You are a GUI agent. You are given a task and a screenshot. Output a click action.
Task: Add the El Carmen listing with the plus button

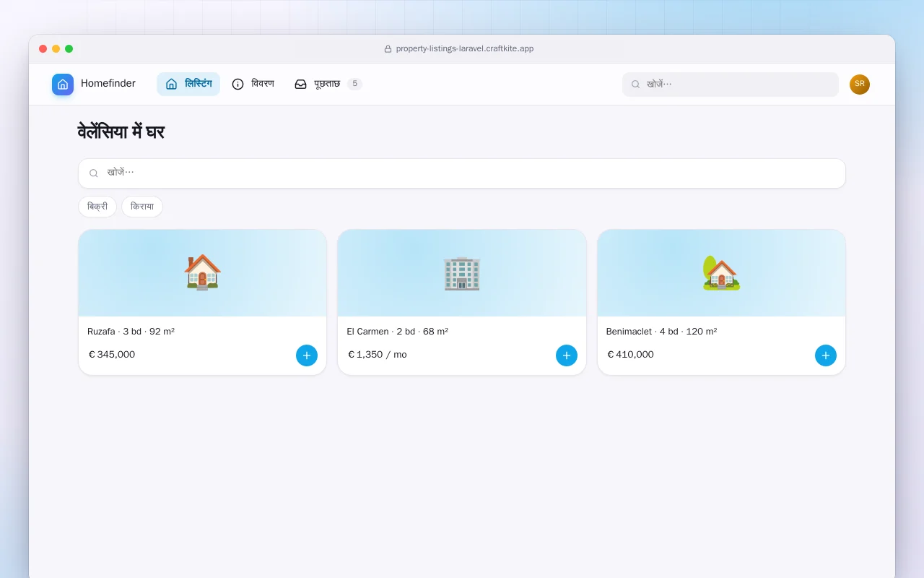coord(567,355)
